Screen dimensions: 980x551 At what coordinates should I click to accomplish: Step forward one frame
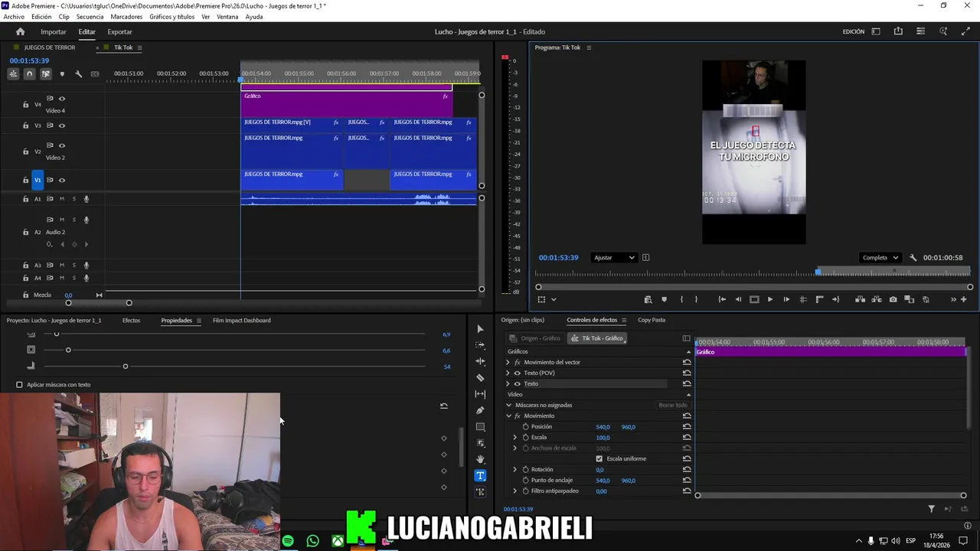pos(786,299)
